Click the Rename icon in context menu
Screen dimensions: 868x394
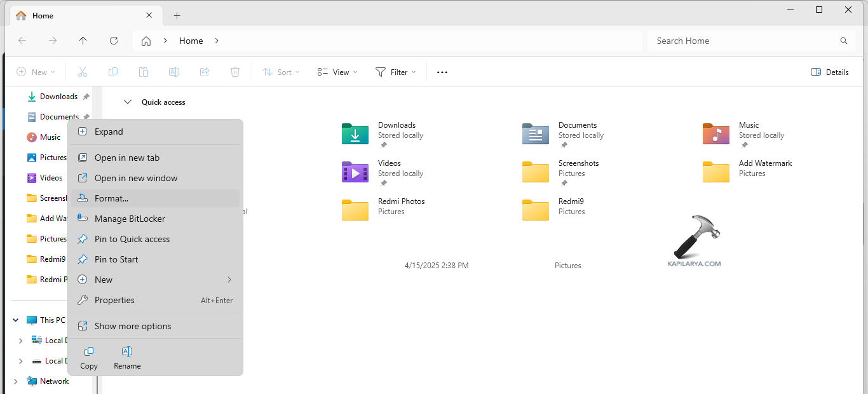[127, 352]
